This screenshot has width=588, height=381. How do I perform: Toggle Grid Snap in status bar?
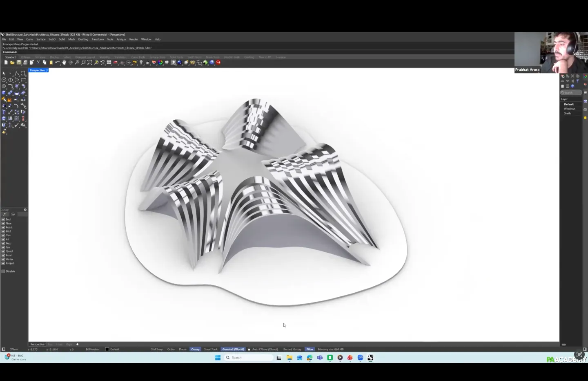pos(156,350)
